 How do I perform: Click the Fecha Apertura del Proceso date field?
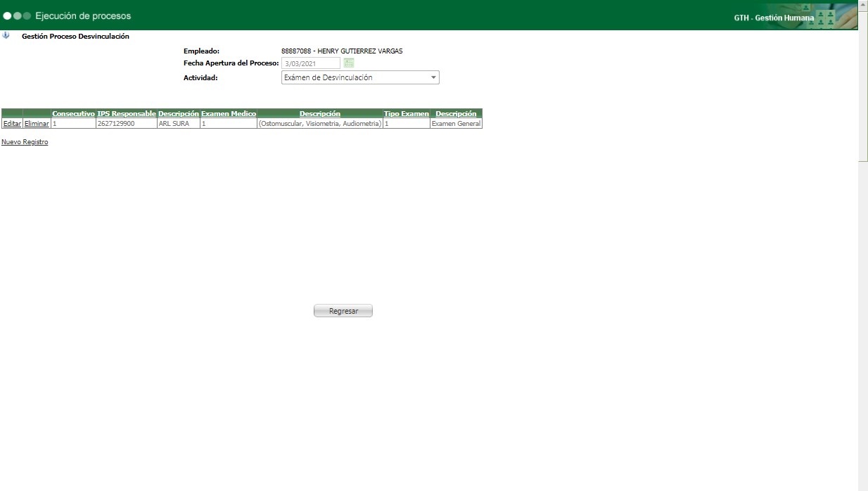(x=311, y=63)
